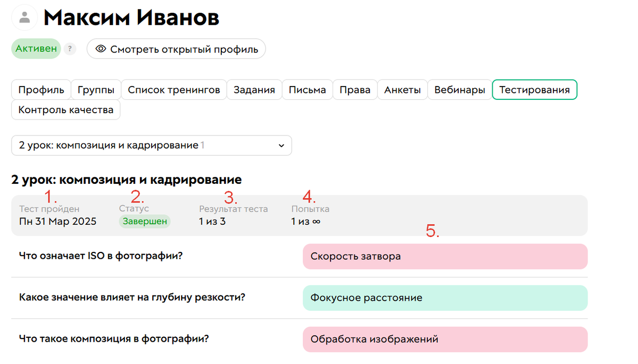Switch to the Профиль tab

pos(41,89)
